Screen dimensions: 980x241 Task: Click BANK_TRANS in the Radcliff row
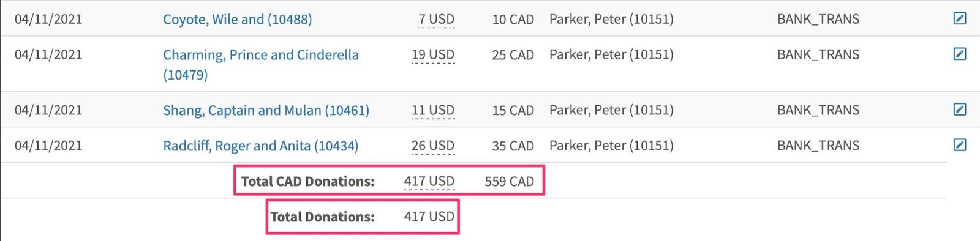[818, 146]
